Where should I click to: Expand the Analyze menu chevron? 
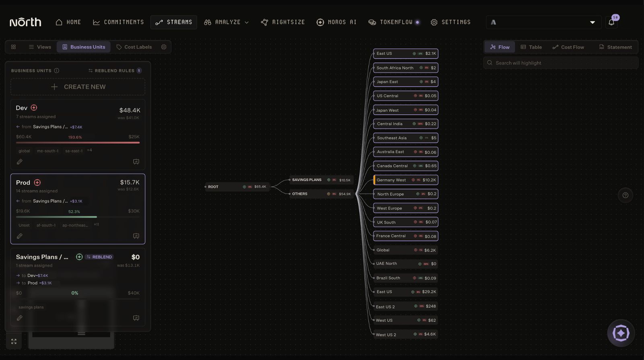[x=247, y=23]
